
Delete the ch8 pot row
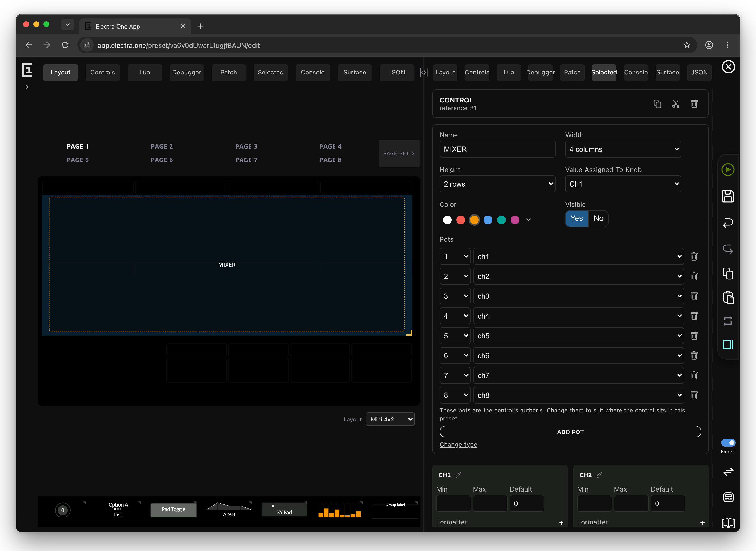[694, 395]
